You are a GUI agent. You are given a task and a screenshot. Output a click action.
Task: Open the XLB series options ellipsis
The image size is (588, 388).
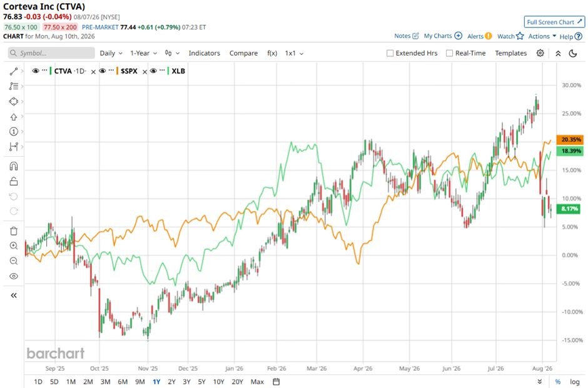(x=162, y=71)
